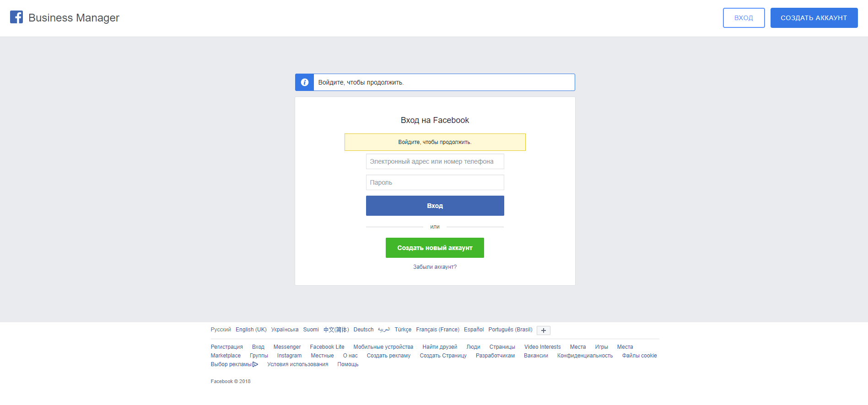Click the yellow Войдите, чтобы продолжить notice
The width and height of the screenshot is (868, 405).
(x=435, y=142)
